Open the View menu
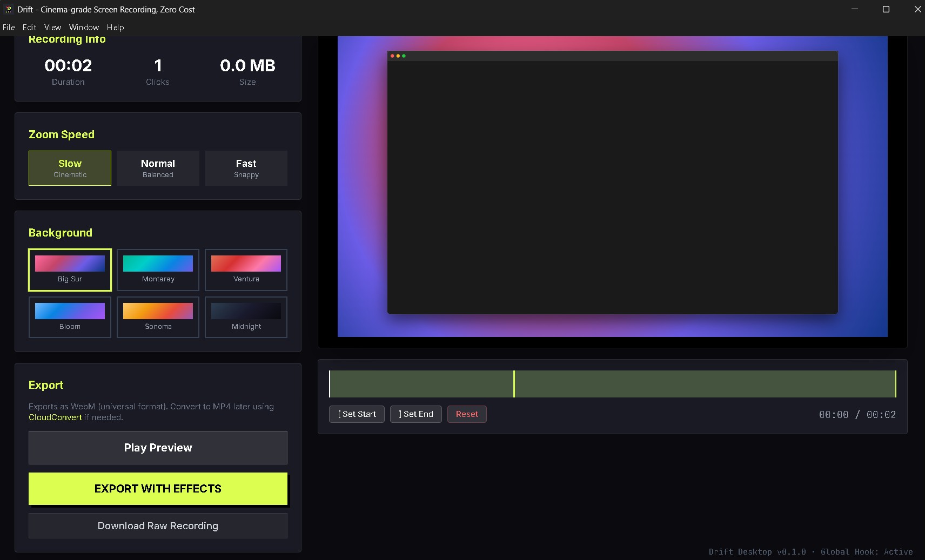This screenshot has width=925, height=560. [x=52, y=27]
